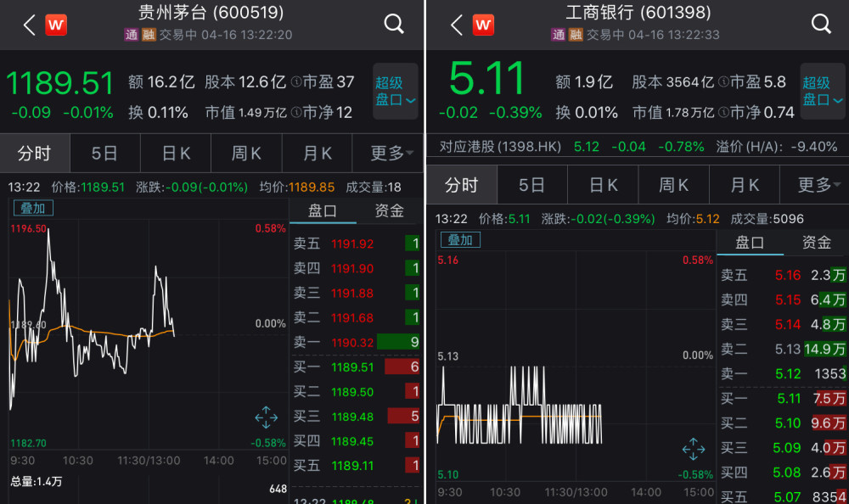This screenshot has width=849, height=504.
Task: Select the 买二 5.10 order row
Action: (x=783, y=423)
